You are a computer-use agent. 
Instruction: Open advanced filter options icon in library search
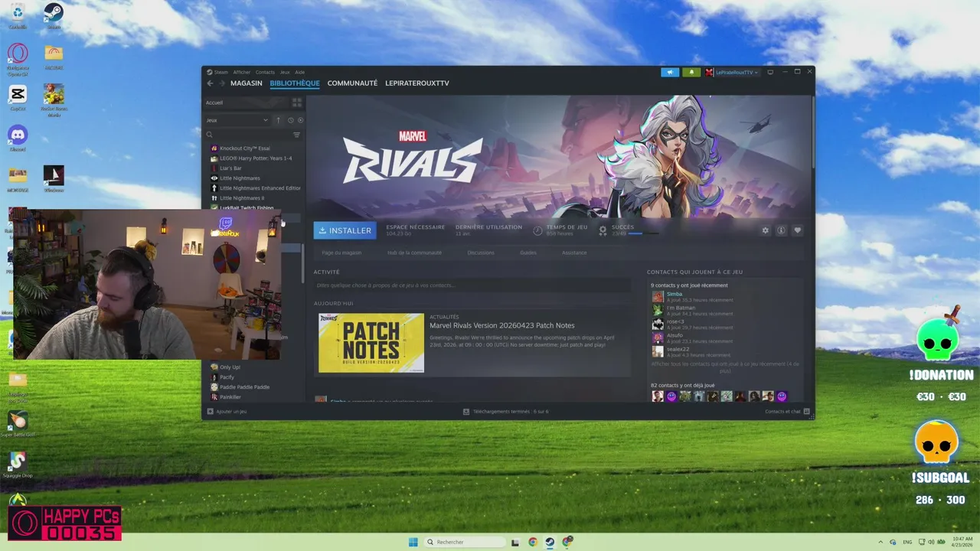pyautogui.click(x=297, y=135)
